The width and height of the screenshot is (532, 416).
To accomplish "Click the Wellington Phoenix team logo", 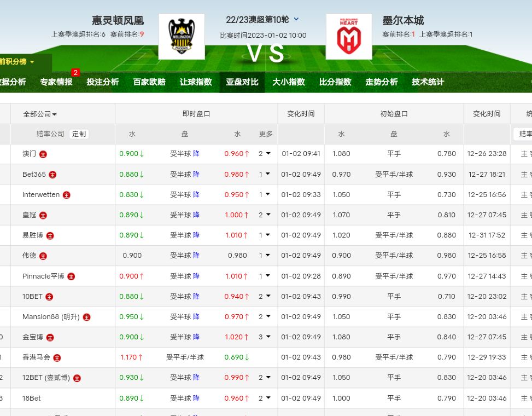I will click(182, 36).
